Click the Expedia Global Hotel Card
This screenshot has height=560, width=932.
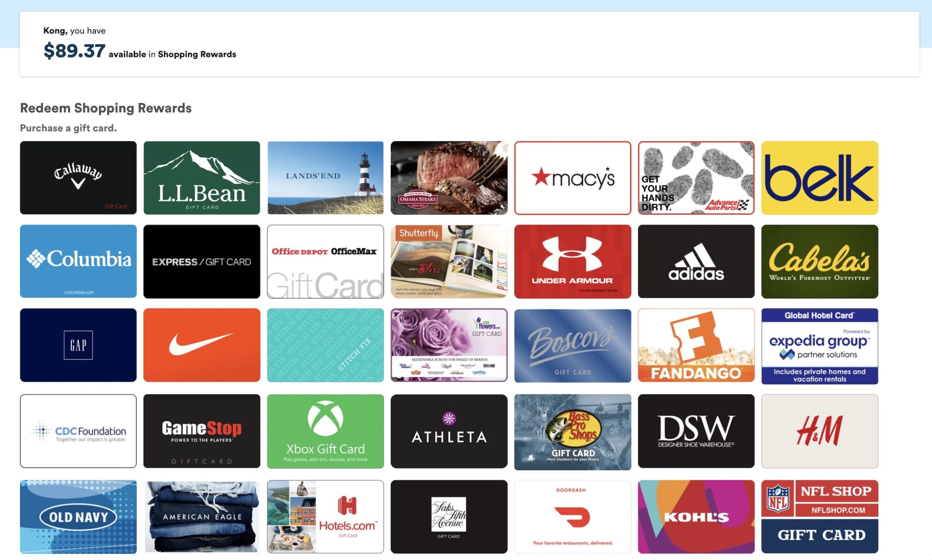tap(820, 346)
